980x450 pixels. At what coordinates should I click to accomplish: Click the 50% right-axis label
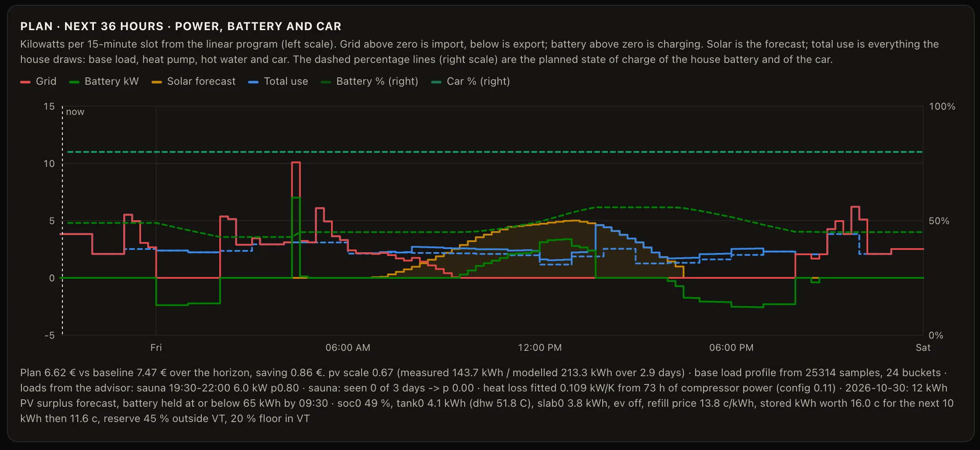pos(939,221)
